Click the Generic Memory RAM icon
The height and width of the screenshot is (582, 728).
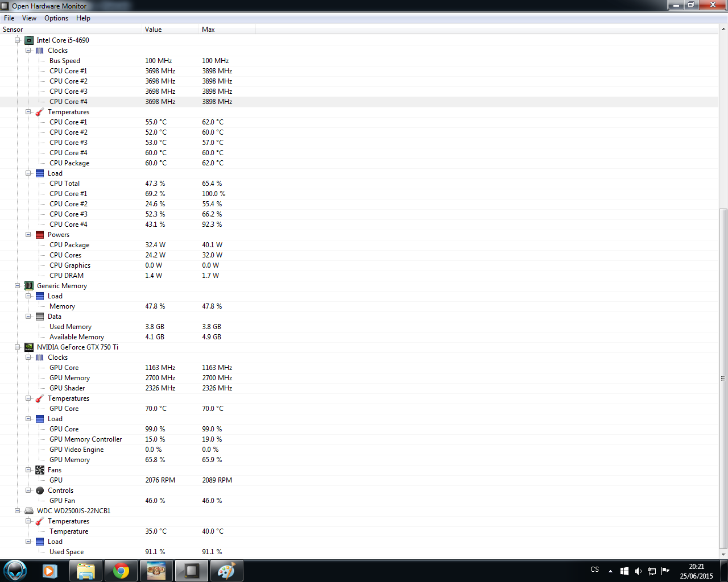coord(29,286)
